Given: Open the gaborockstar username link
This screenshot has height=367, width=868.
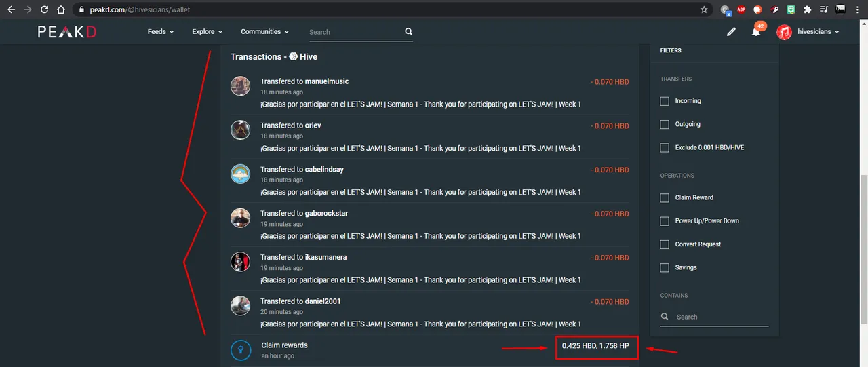Looking at the screenshot, I should (x=326, y=214).
